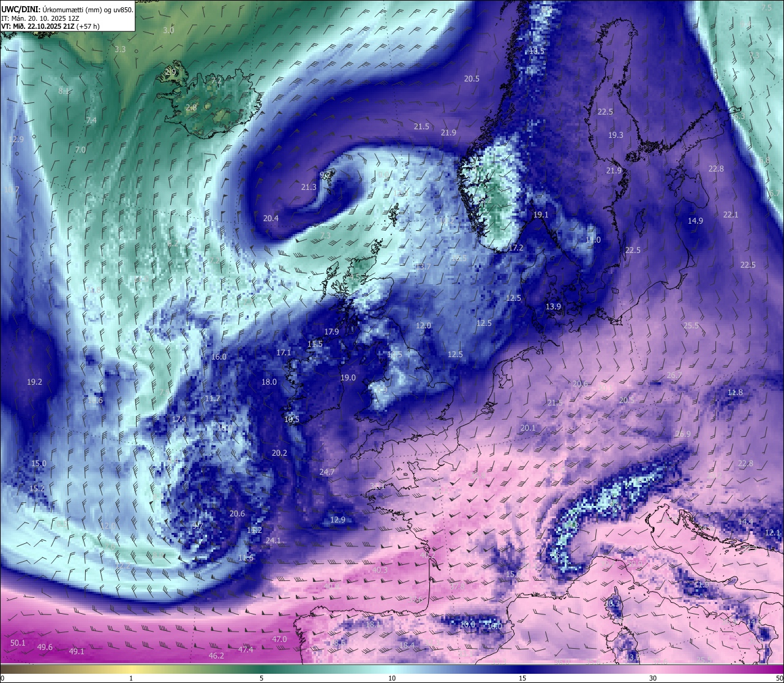Click the "20.4" map value
The image size is (784, 683).
(271, 218)
